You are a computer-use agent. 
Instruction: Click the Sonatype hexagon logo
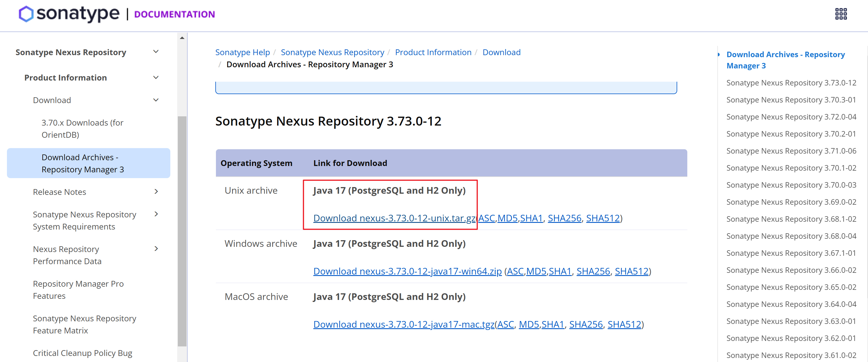click(x=26, y=14)
